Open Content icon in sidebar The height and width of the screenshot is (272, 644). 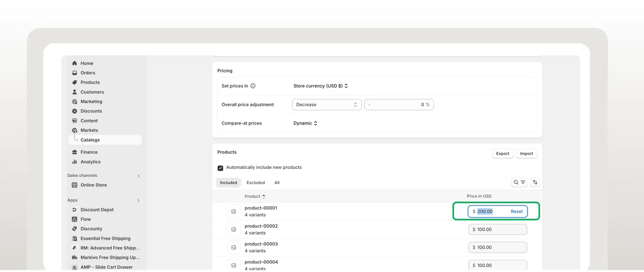[x=75, y=121]
